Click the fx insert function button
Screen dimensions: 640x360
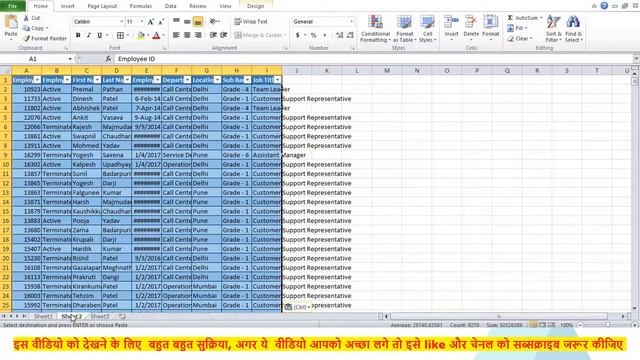tap(108, 59)
